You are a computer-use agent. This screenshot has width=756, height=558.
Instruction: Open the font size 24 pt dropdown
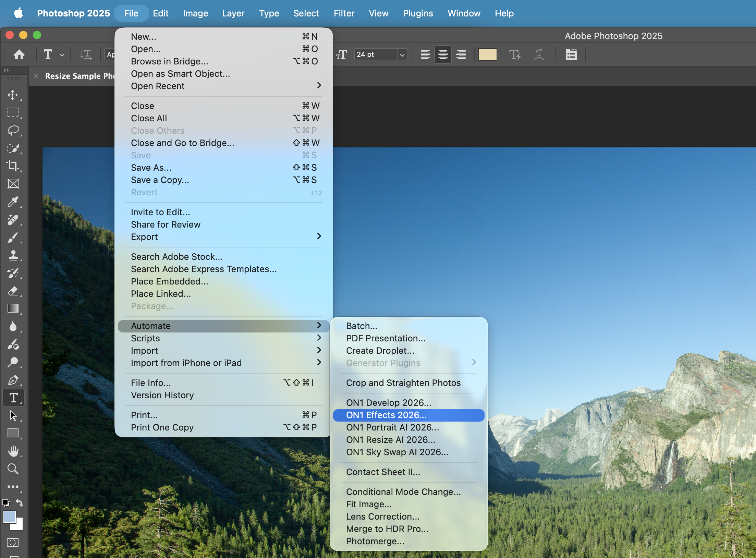(402, 54)
